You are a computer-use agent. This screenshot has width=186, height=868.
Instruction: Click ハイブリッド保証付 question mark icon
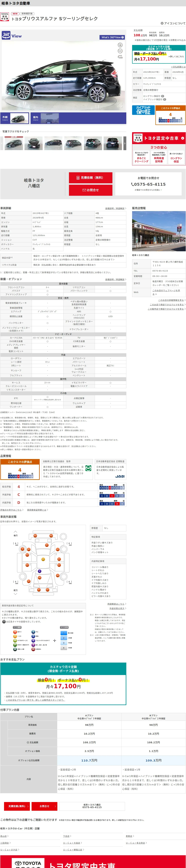[x=165, y=99]
